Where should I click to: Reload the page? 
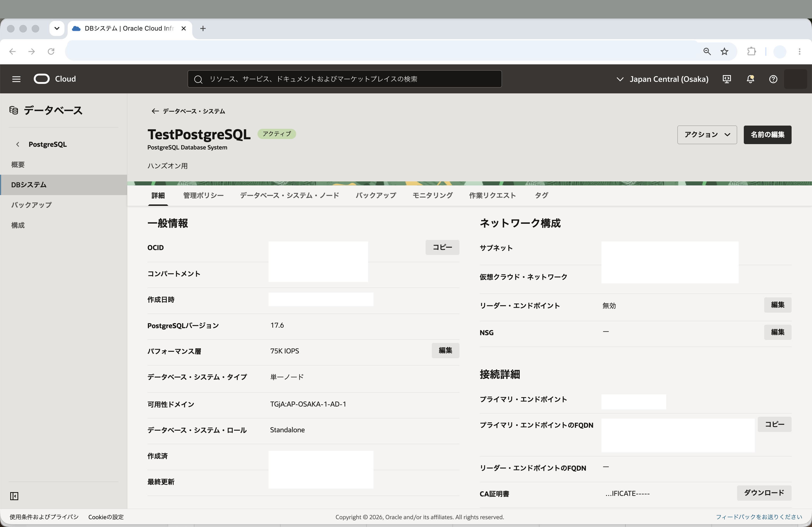(51, 52)
